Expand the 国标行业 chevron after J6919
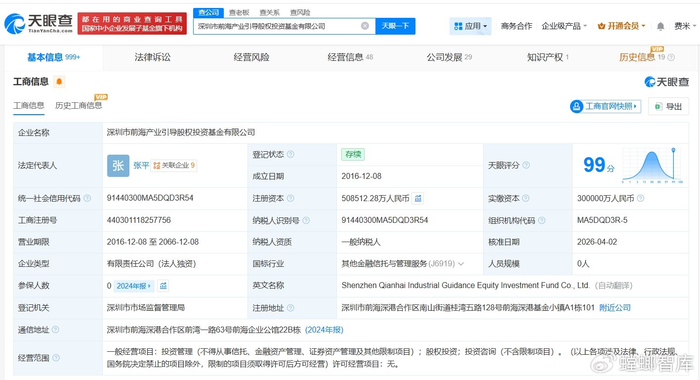Viewport: 700px width, 380px height. pos(461,264)
